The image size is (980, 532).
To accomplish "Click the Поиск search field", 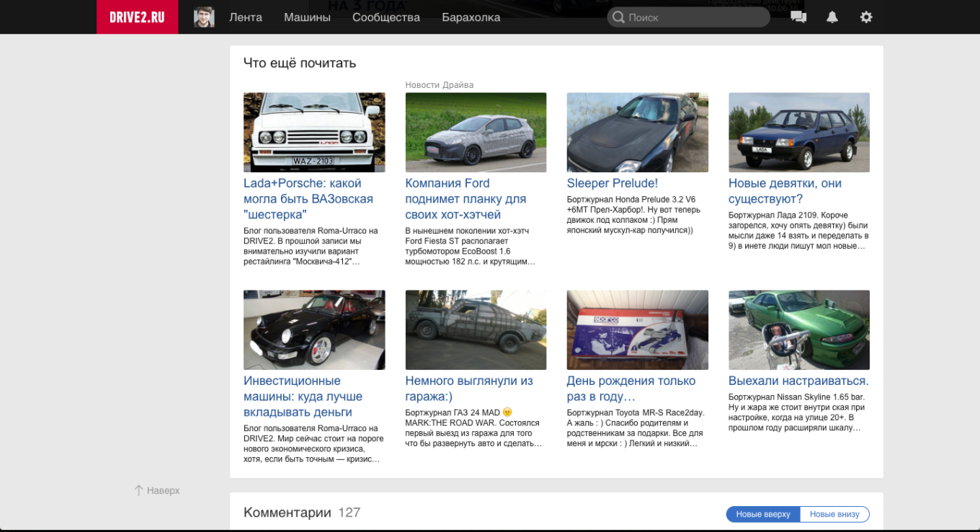I will pos(688,17).
